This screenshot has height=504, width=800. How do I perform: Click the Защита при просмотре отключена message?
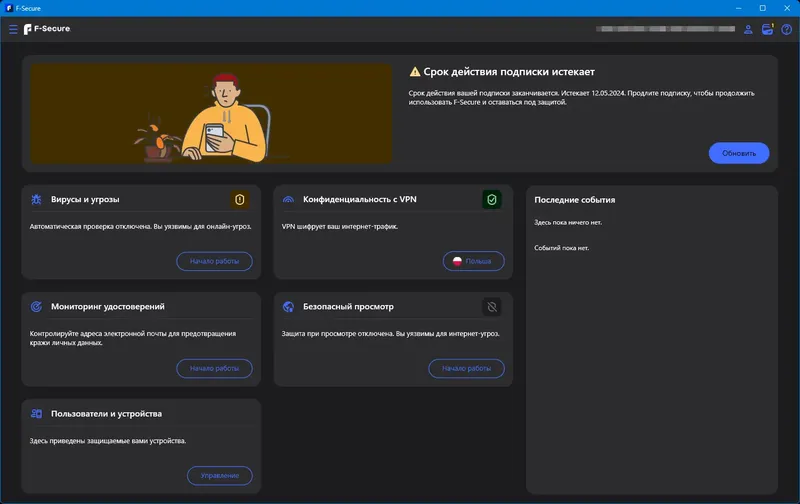391,334
